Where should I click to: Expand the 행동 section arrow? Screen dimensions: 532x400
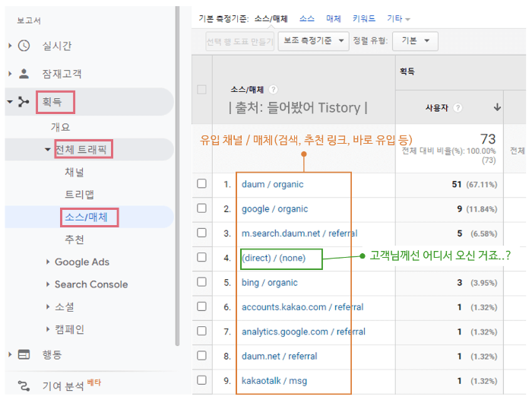10,354
